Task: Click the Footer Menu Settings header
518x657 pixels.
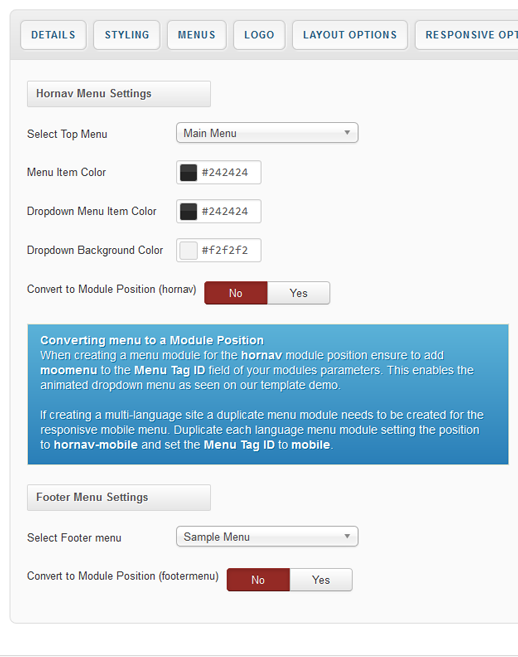Action: 119,497
